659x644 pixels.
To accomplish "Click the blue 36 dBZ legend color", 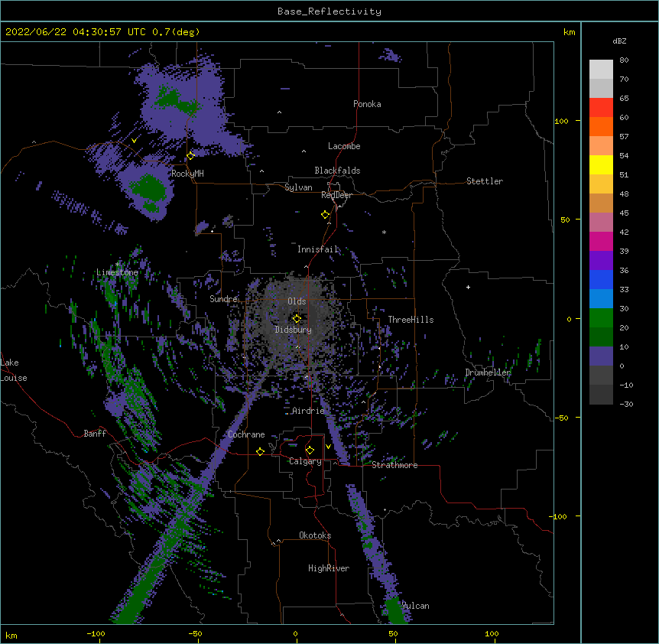I will (601, 279).
